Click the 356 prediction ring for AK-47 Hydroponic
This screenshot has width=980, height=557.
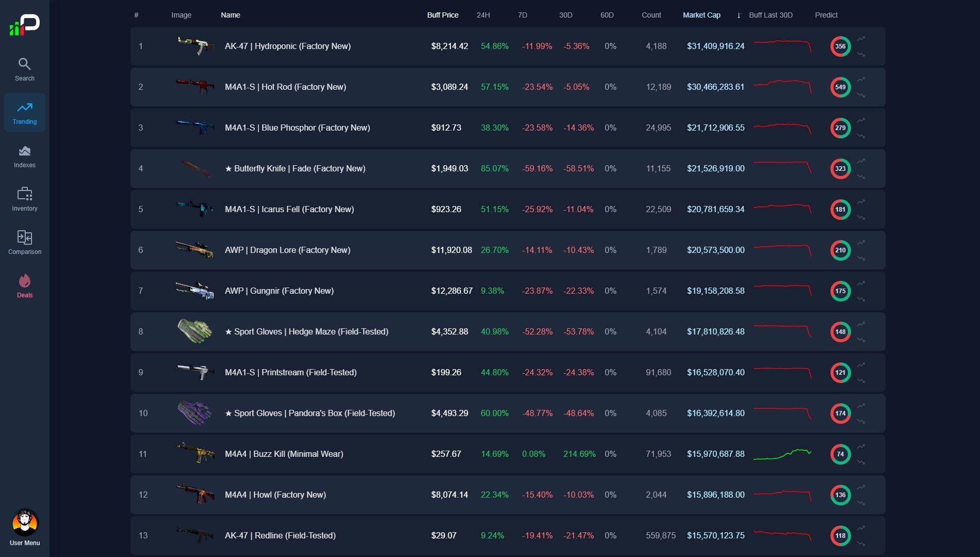(840, 46)
